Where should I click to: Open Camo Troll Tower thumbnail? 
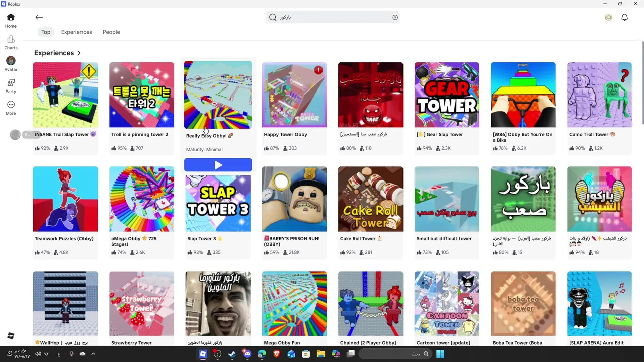pyautogui.click(x=599, y=95)
